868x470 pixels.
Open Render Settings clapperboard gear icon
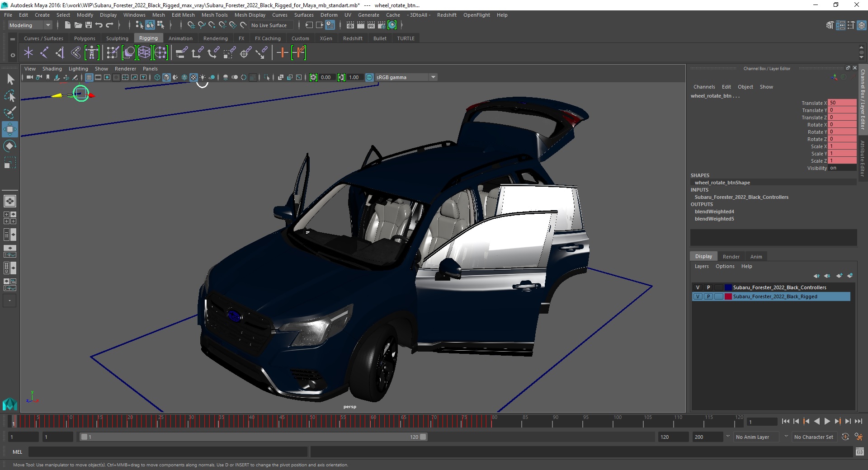382,25
